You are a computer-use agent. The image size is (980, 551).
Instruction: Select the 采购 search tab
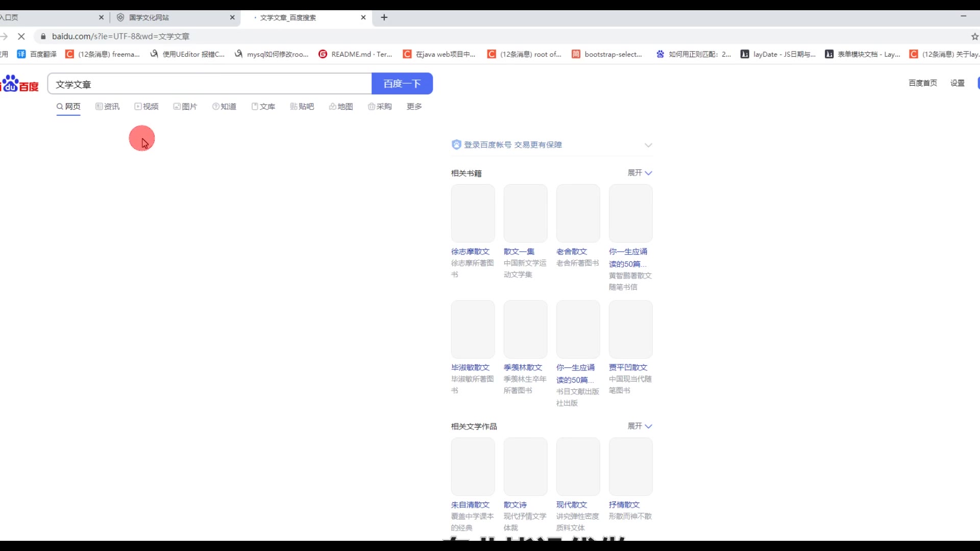coord(380,107)
